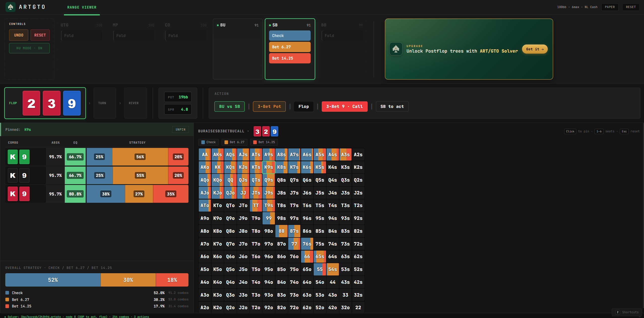The width and height of the screenshot is (644, 318).
Task: Select the 88 cell in range grid
Action: pyautogui.click(x=281, y=231)
